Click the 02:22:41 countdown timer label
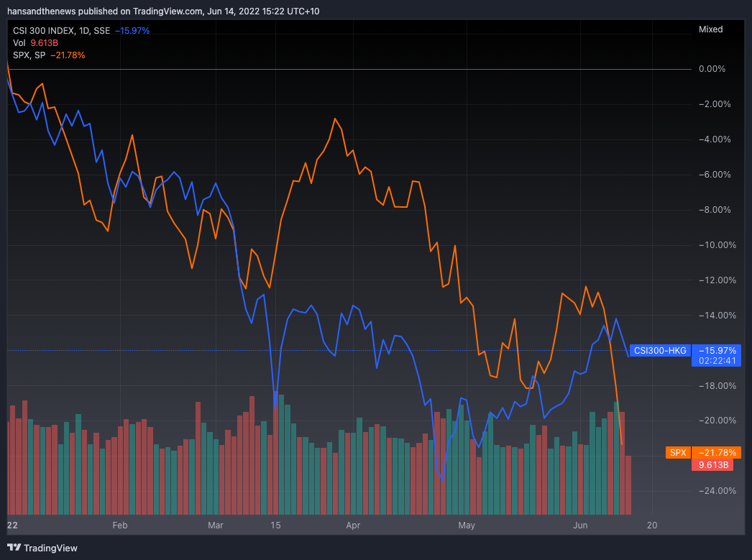 (715, 362)
